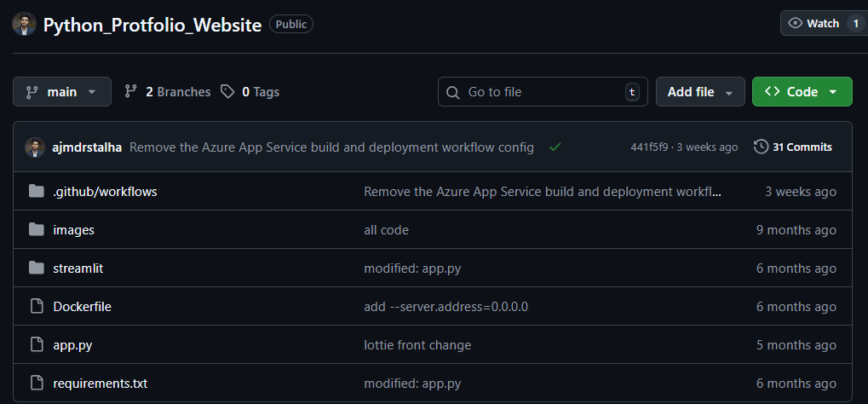The image size is (868, 404).
Task: Click the tag icon next to 0 Tags
Action: [x=227, y=91]
